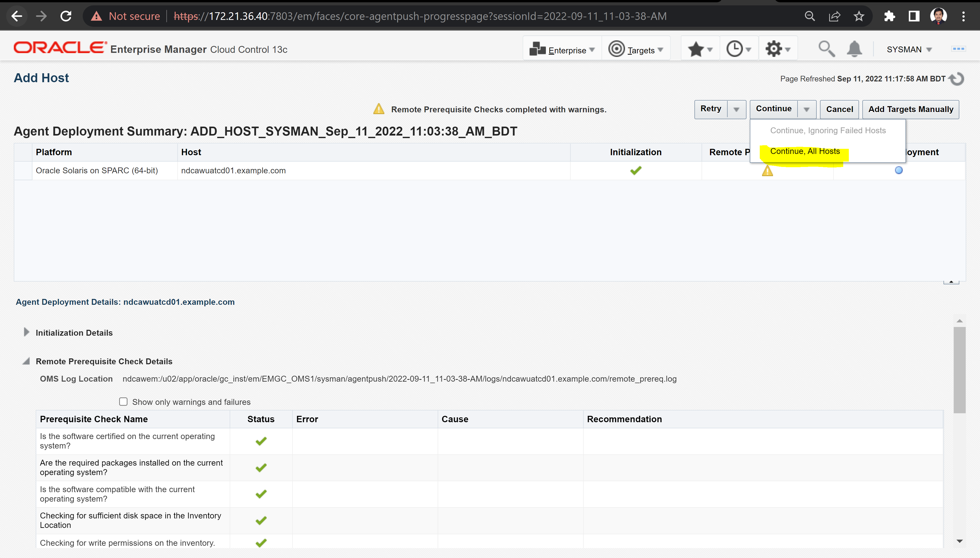The width and height of the screenshot is (980, 558).
Task: Open the browser extensions puzzle icon
Action: (x=889, y=16)
